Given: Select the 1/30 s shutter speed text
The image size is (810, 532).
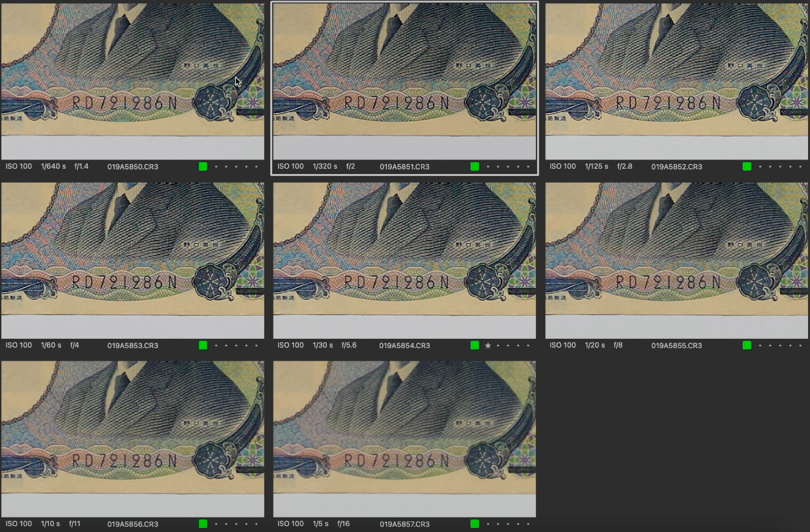Looking at the screenshot, I should point(323,345).
